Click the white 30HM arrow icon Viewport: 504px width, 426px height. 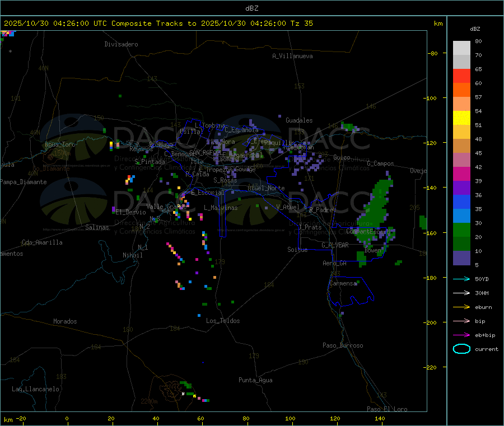click(461, 293)
